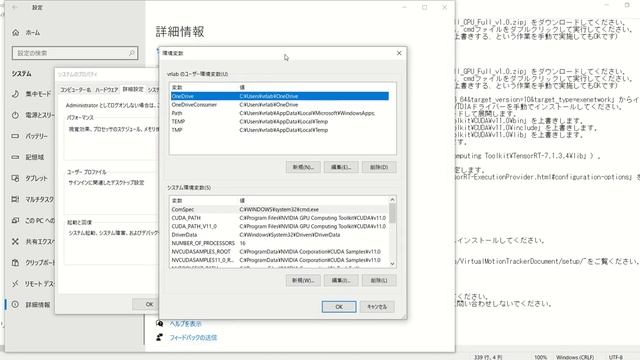Select the NUMBER_OF_PROCESSORS system variable row
This screenshot has height=360, width=640.
pyautogui.click(x=280, y=243)
